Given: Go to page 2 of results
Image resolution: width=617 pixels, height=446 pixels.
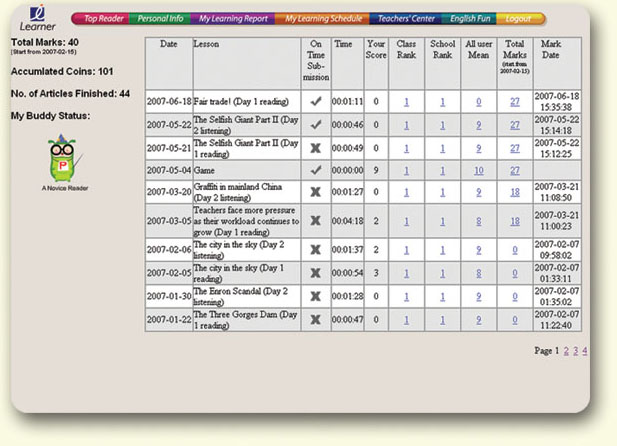Looking at the screenshot, I should click(x=566, y=351).
